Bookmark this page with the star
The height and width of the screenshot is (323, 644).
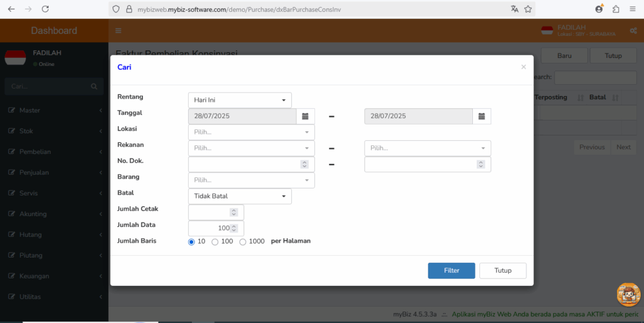[x=528, y=9]
